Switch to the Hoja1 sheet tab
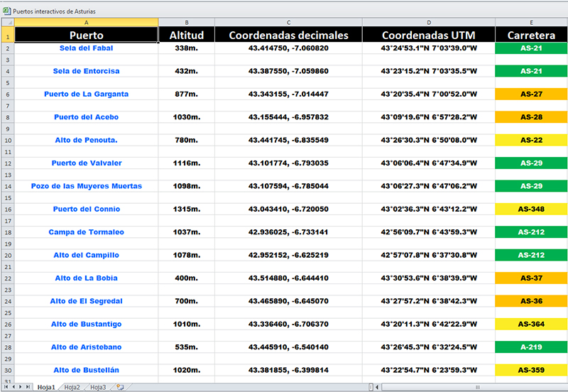 pyautogui.click(x=46, y=387)
